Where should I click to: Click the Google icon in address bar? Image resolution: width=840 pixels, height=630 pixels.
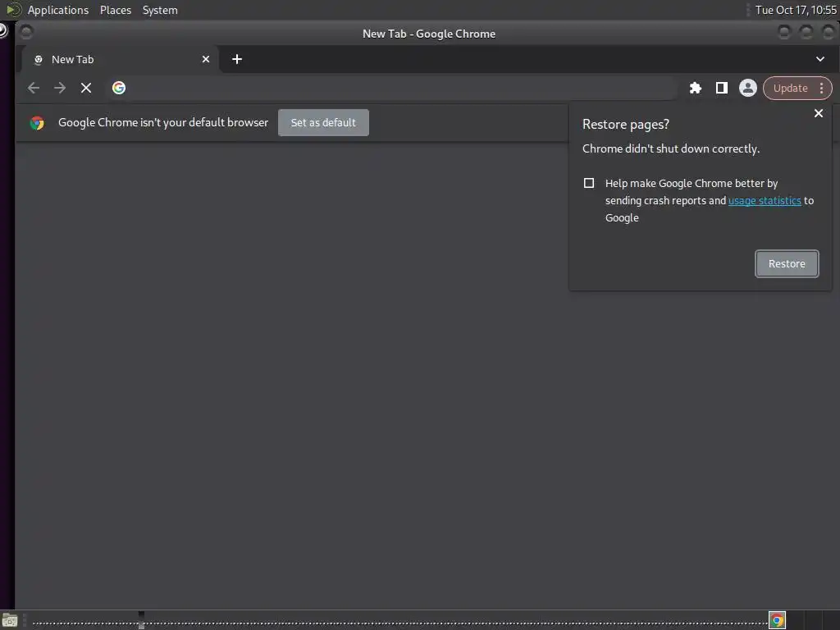click(119, 88)
